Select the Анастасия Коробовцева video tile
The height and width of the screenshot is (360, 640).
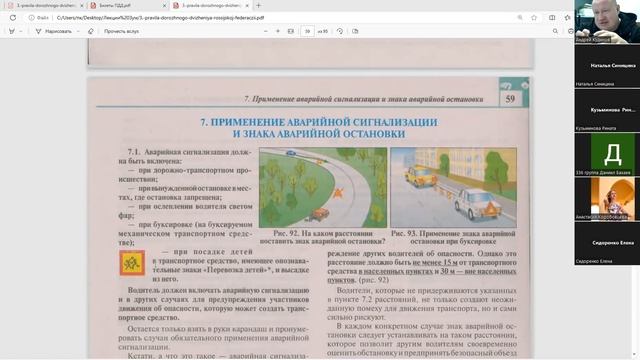[607, 199]
